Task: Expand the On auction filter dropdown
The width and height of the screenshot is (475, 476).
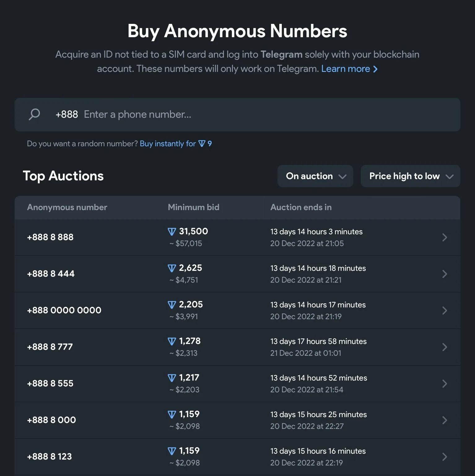Action: tap(315, 176)
